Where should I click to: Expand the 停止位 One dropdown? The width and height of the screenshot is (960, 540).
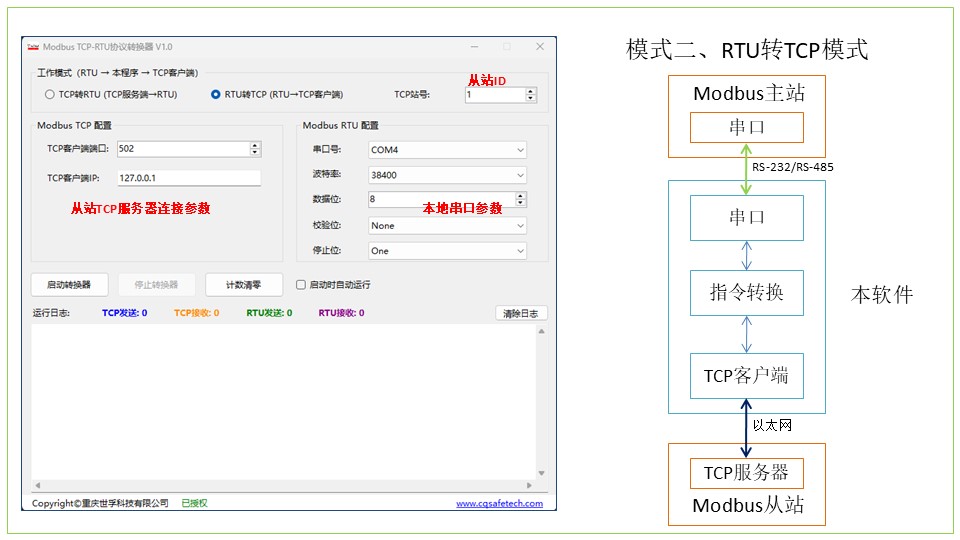coord(447,251)
